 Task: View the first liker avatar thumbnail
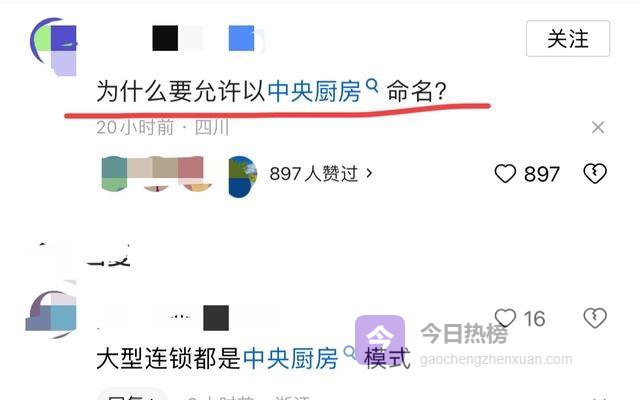click(114, 173)
